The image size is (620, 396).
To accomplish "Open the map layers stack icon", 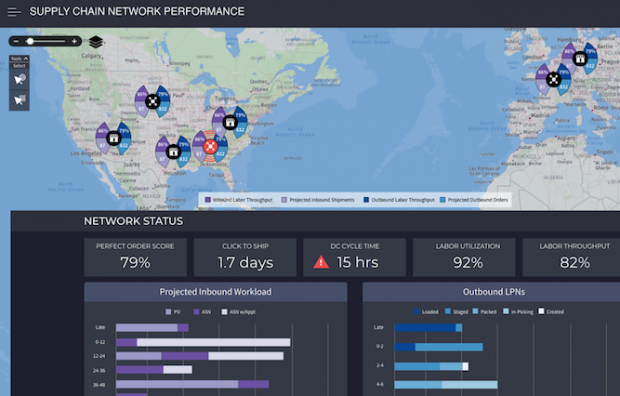I will point(96,42).
